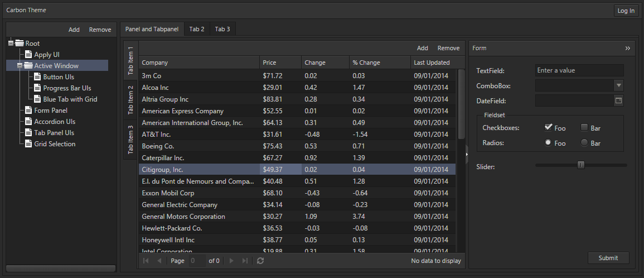Click the AT&T Inc. cell
The image size is (644, 278).
click(x=199, y=134)
